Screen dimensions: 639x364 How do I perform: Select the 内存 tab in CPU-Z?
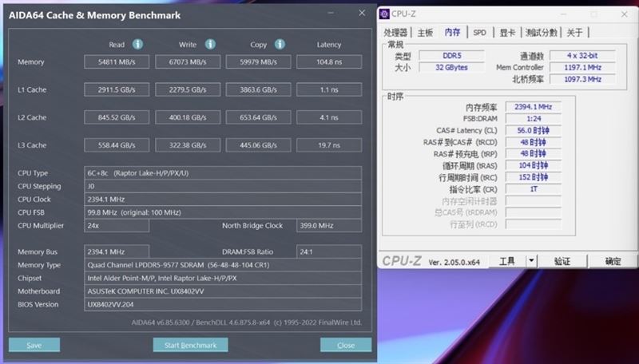point(452,32)
